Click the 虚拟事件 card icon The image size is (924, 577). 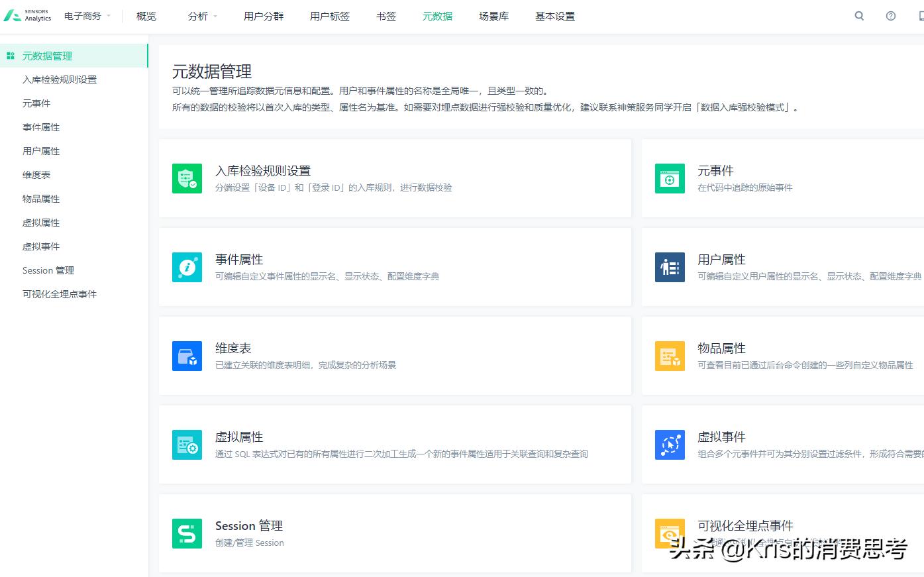click(x=670, y=445)
